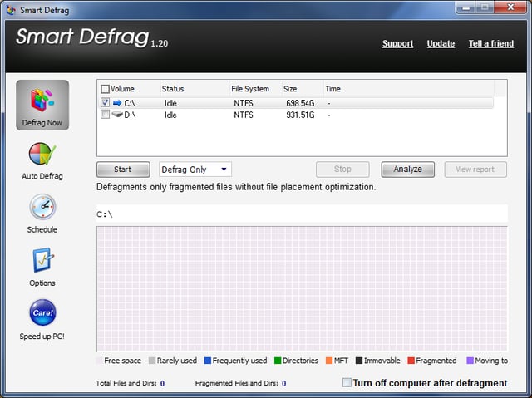This screenshot has height=398, width=532.
Task: Click the Size column header
Action: tap(290, 89)
